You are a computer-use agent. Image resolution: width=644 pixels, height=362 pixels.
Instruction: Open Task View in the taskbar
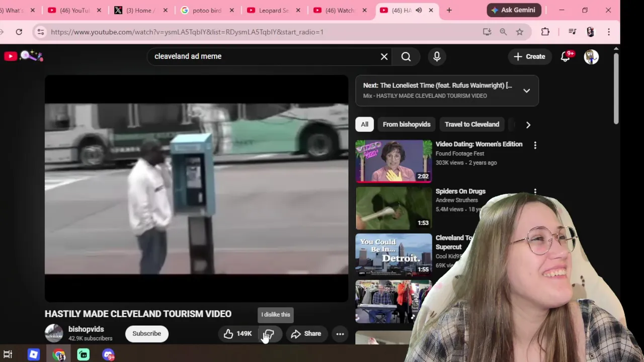click(x=8, y=355)
